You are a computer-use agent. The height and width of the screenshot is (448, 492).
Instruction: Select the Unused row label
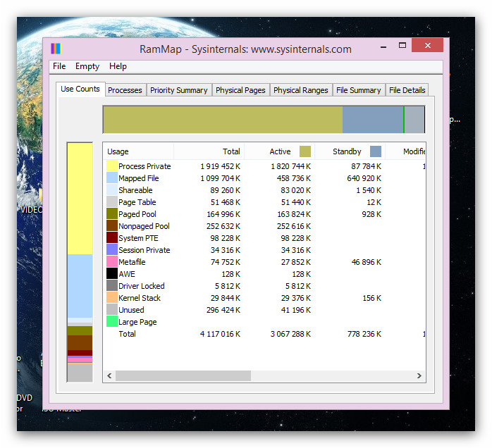[x=132, y=310]
